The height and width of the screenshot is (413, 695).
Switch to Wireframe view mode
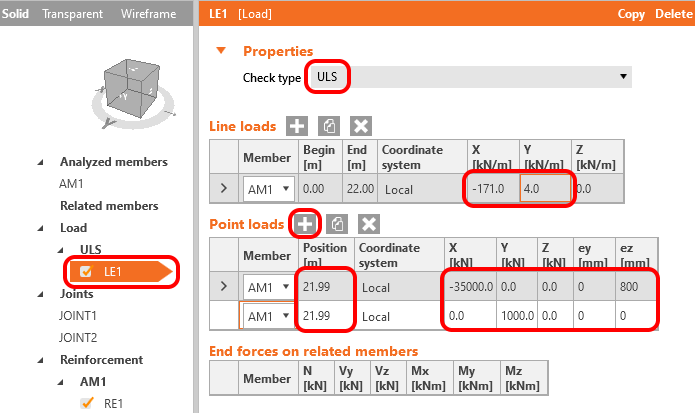pos(148,14)
